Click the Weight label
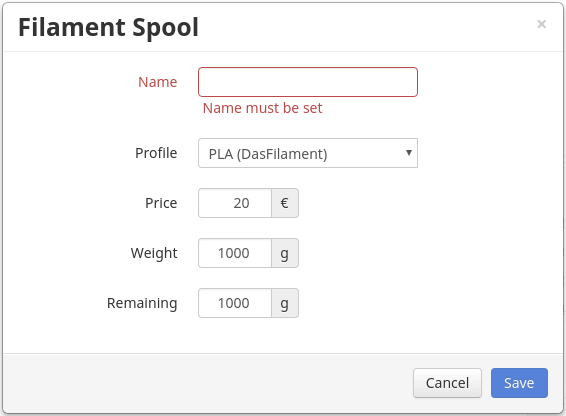Viewport: 566px width, 416px height. [x=154, y=253]
